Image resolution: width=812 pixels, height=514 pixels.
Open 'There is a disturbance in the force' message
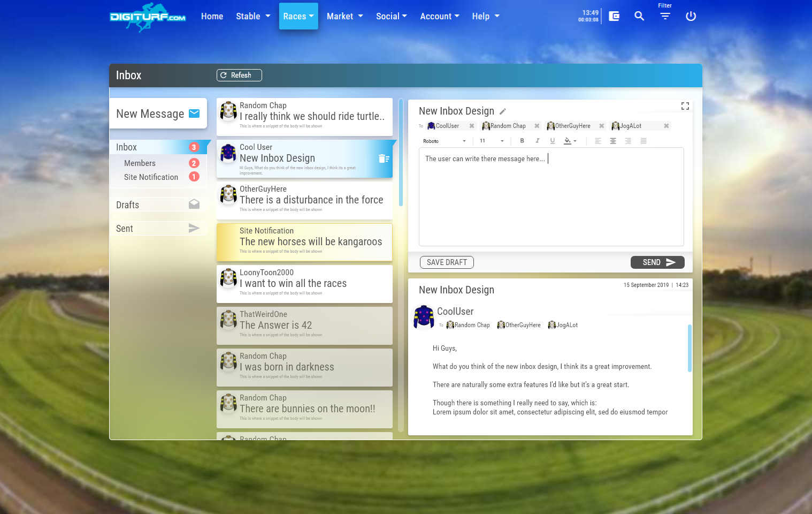click(x=304, y=200)
